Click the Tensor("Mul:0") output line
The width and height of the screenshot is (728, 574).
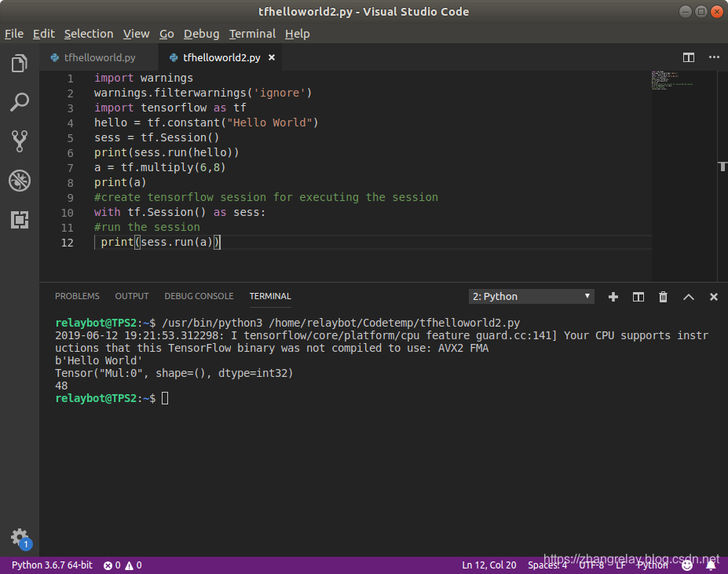pyautogui.click(x=174, y=374)
